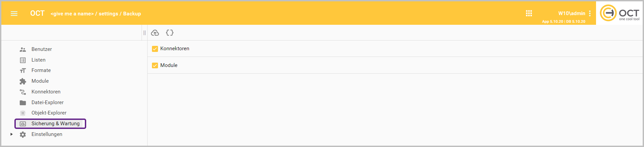Uncheck the Module checkbox
Image resolution: width=644 pixels, height=147 pixels.
155,66
